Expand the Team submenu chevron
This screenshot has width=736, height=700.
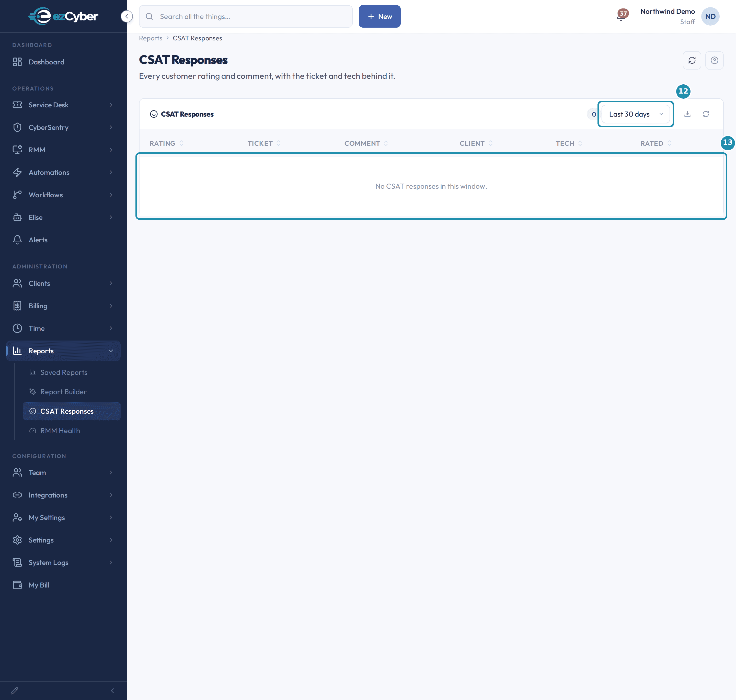(x=111, y=472)
